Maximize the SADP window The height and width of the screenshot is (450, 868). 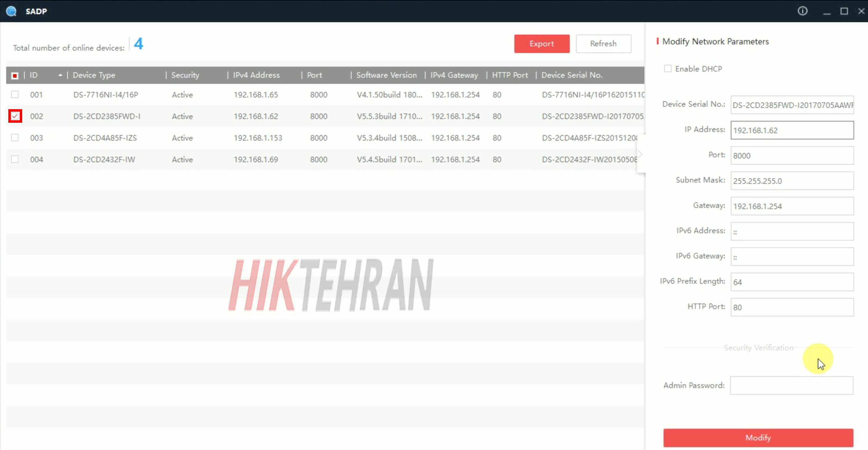tap(844, 11)
